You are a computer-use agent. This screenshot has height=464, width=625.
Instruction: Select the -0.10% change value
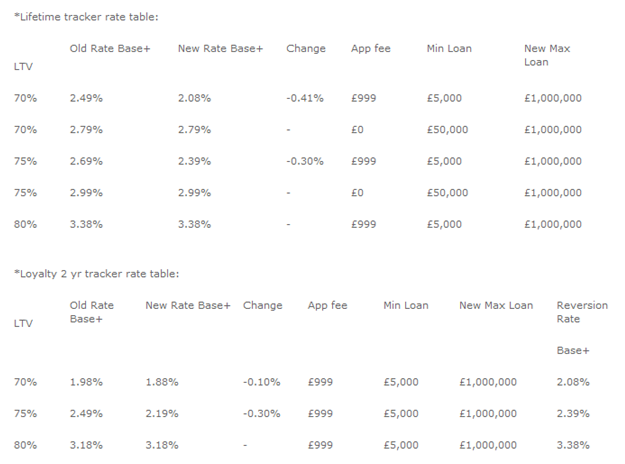tap(261, 382)
